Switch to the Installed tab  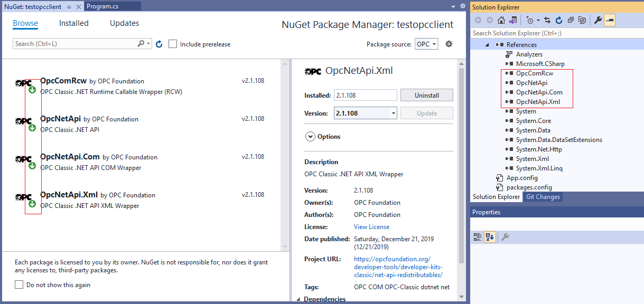pyautogui.click(x=73, y=23)
